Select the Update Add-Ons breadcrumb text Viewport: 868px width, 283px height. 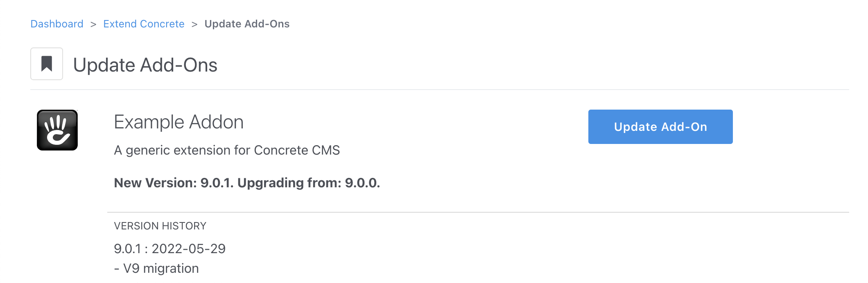[247, 24]
